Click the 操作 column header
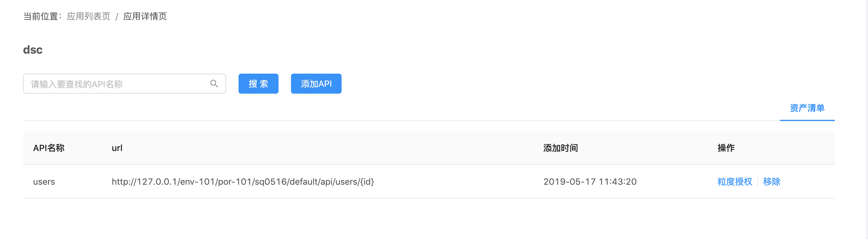 (726, 148)
